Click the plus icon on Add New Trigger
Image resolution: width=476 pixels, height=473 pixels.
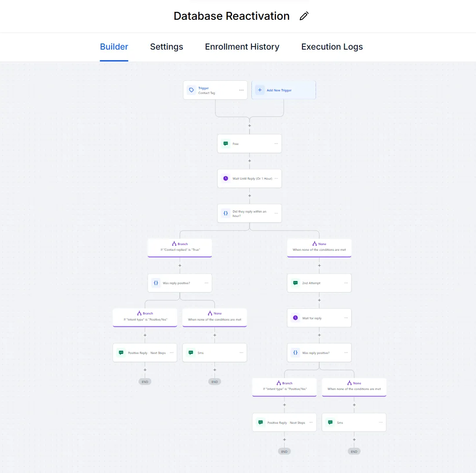(x=260, y=90)
